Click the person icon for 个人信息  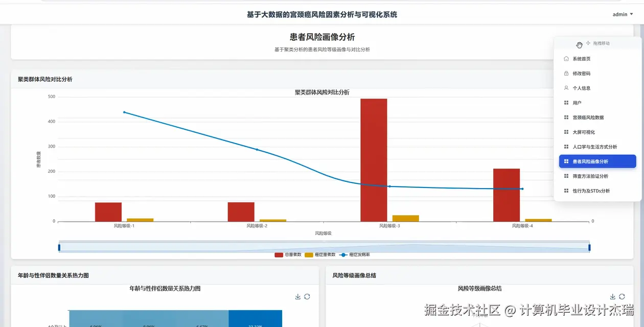[x=566, y=88]
